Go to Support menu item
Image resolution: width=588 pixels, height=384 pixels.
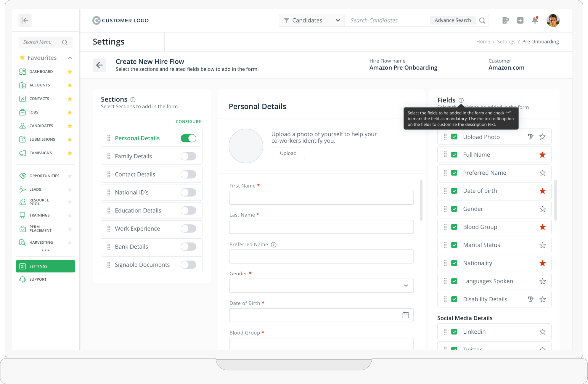[38, 279]
